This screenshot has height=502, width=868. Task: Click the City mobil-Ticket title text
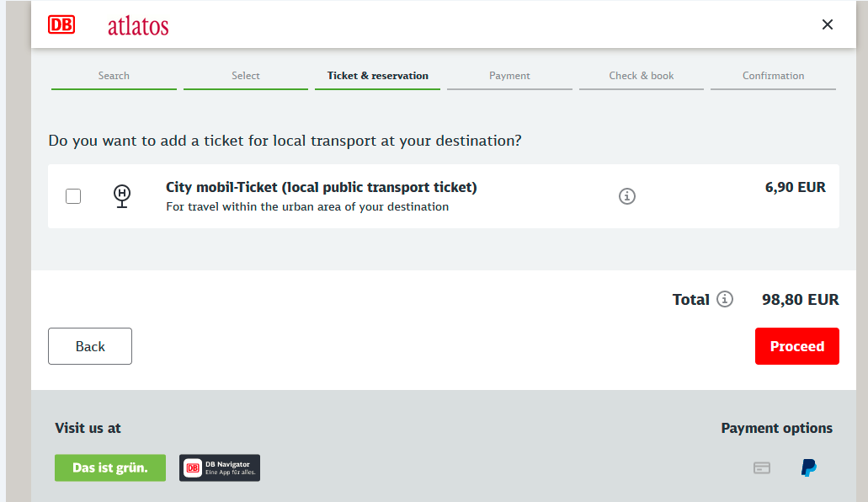point(321,187)
